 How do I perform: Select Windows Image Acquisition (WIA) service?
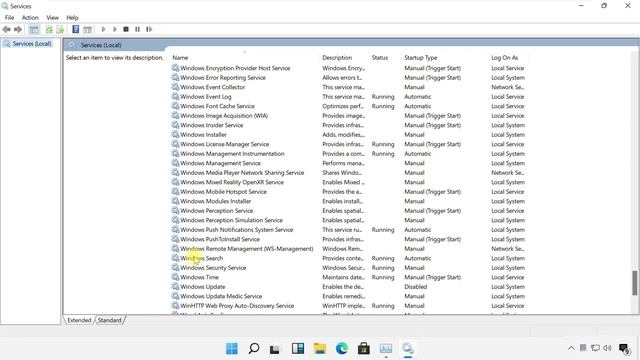224,116
